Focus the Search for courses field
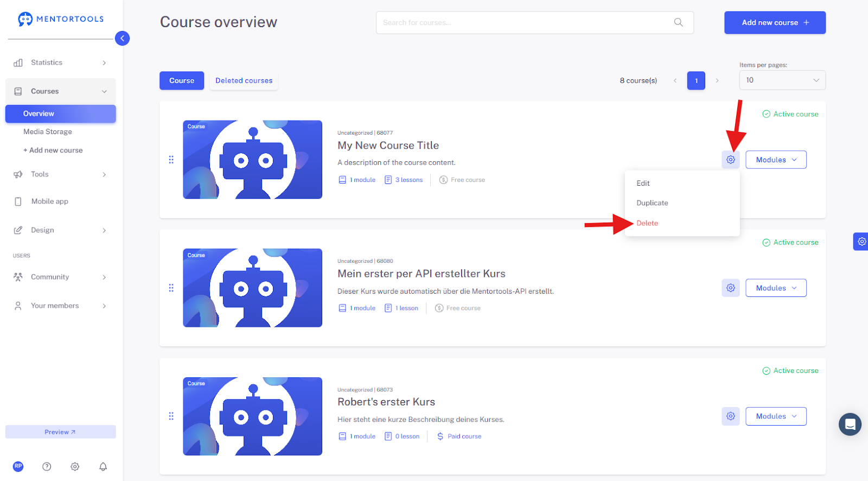This screenshot has width=868, height=481. 535,22
